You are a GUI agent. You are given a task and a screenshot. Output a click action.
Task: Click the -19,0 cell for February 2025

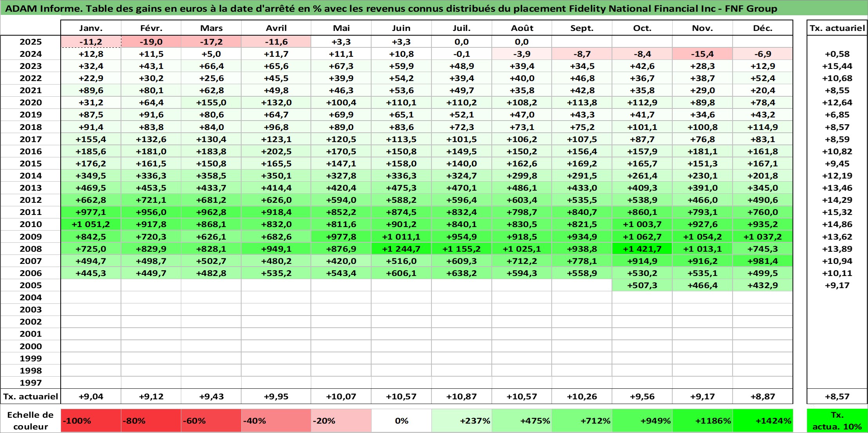pos(151,42)
